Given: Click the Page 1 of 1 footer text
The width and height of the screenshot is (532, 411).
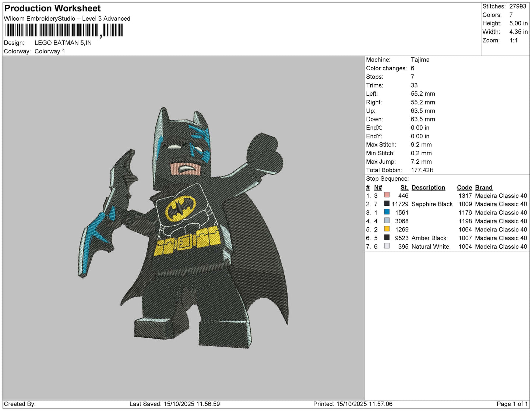Looking at the screenshot, I should click(512, 404).
